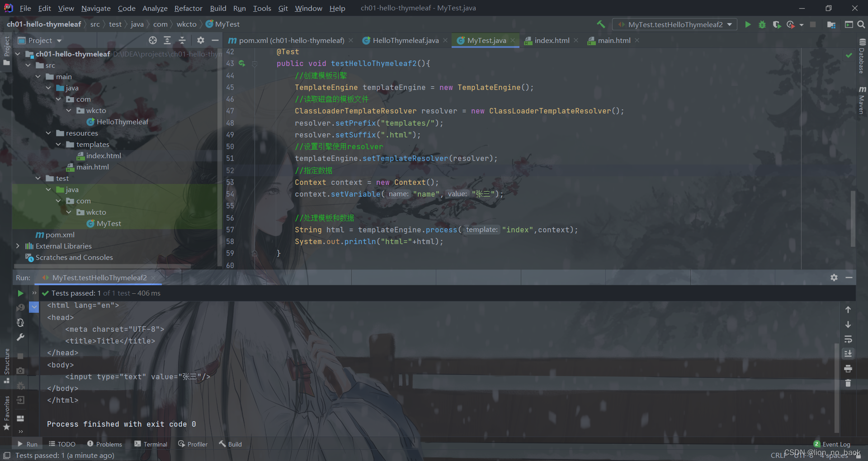Image resolution: width=868 pixels, height=461 pixels.
Task: Open the Git menu
Action: (x=283, y=8)
